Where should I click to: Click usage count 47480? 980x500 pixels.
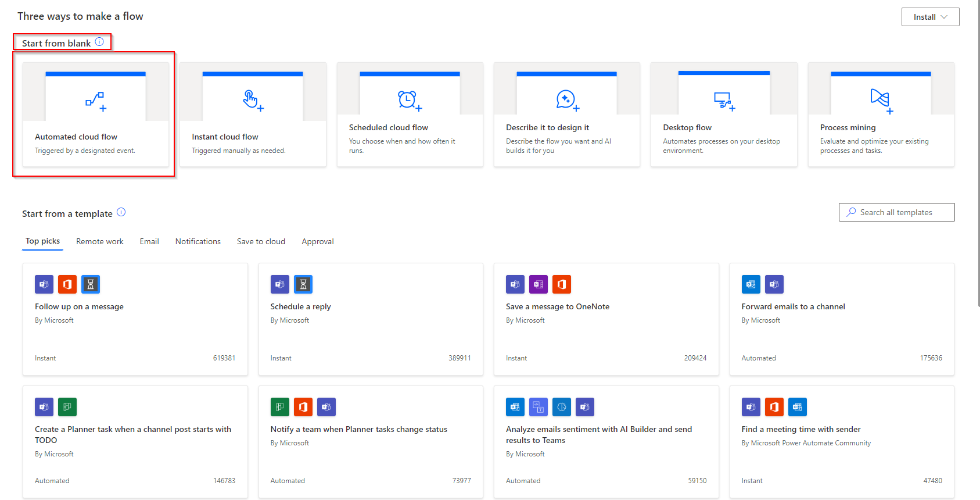[x=932, y=481]
